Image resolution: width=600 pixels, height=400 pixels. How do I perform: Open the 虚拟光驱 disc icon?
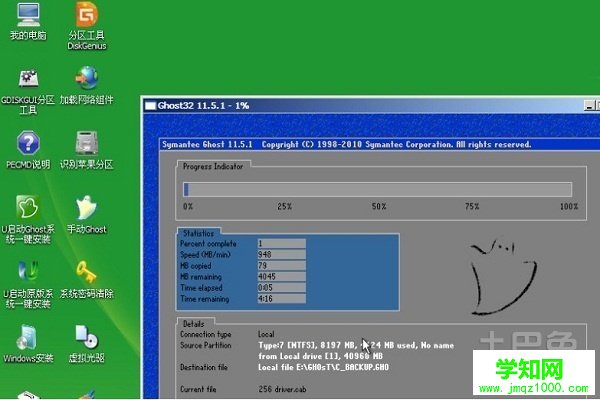[x=86, y=344]
